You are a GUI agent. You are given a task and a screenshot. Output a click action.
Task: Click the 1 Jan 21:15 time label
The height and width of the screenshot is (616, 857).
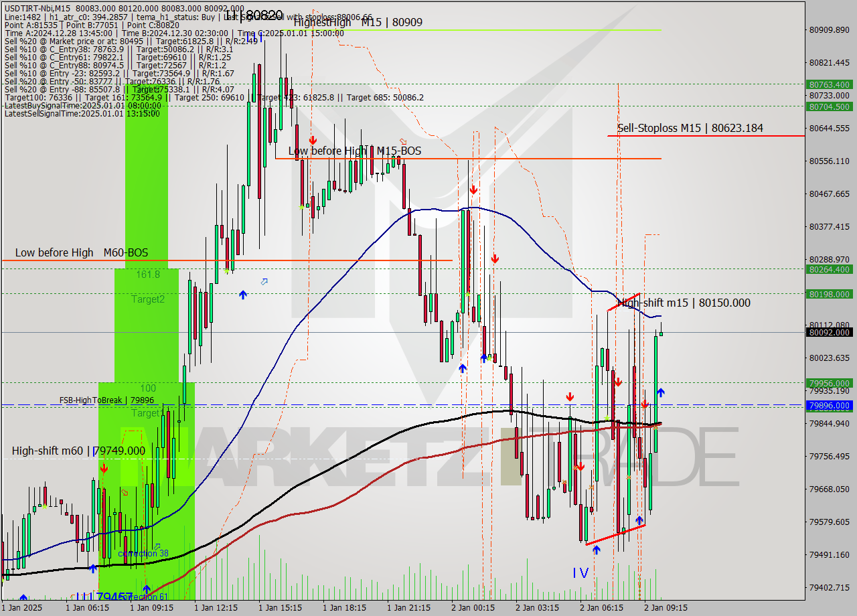[x=408, y=608]
